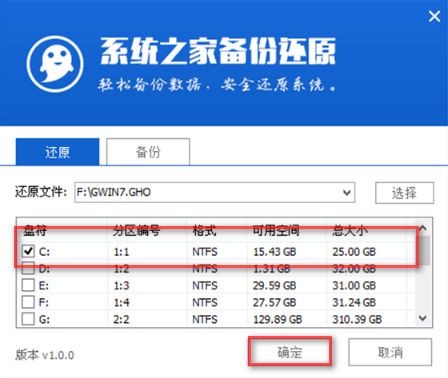Close the backup restore window
Screen dimensions: 448x378
point(434,16)
